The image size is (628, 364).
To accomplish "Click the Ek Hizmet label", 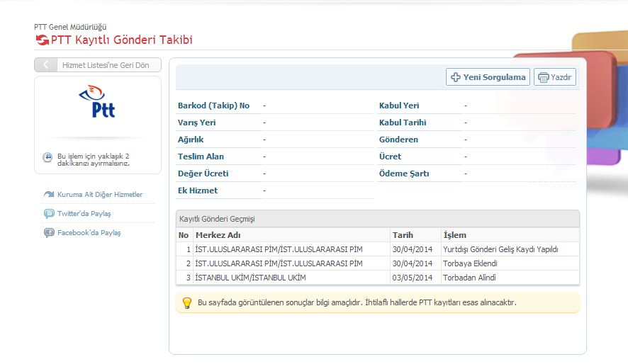I will click(x=198, y=190).
